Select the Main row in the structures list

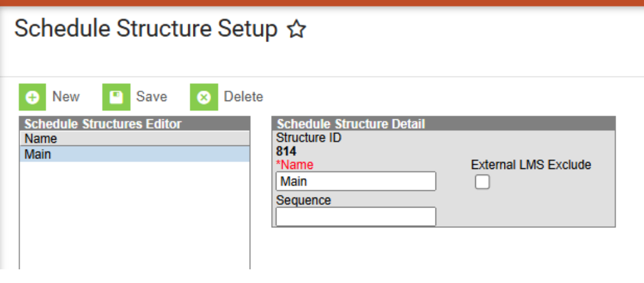pyautogui.click(x=134, y=154)
